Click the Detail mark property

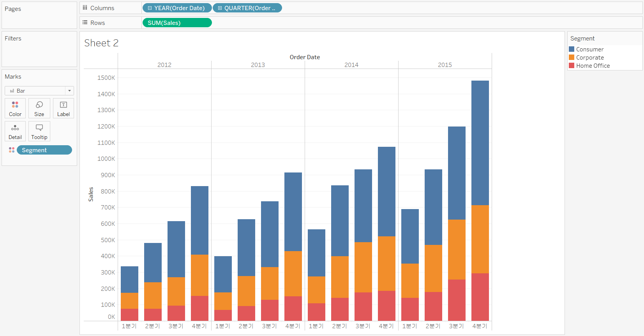click(15, 131)
